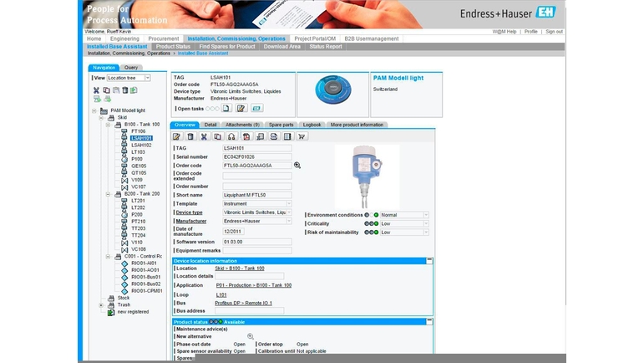This screenshot has width=644, height=363.
Task: Open the Template dropdown
Action: (289, 204)
